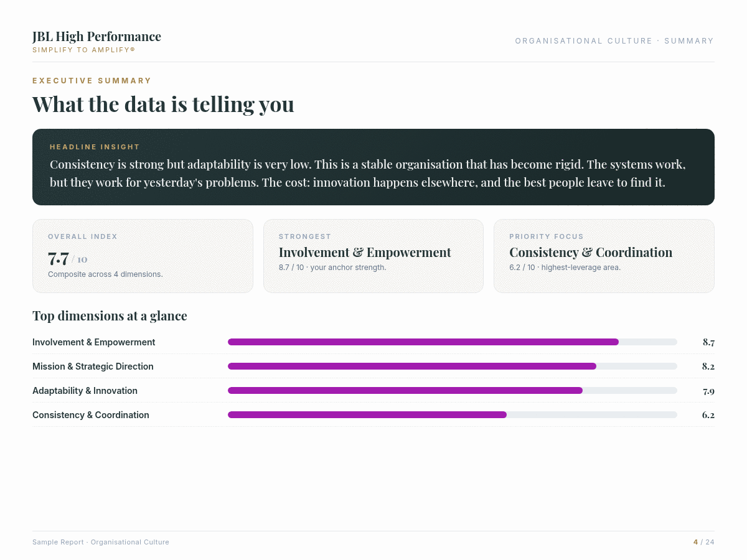The image size is (747, 560).
Task: Click the JBL High Performance logo title
Action: (96, 37)
